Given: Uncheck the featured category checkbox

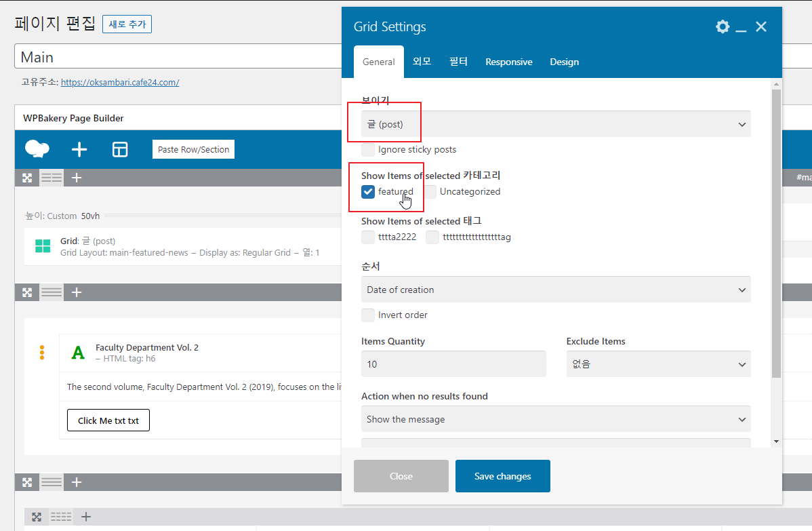Looking at the screenshot, I should pyautogui.click(x=367, y=192).
